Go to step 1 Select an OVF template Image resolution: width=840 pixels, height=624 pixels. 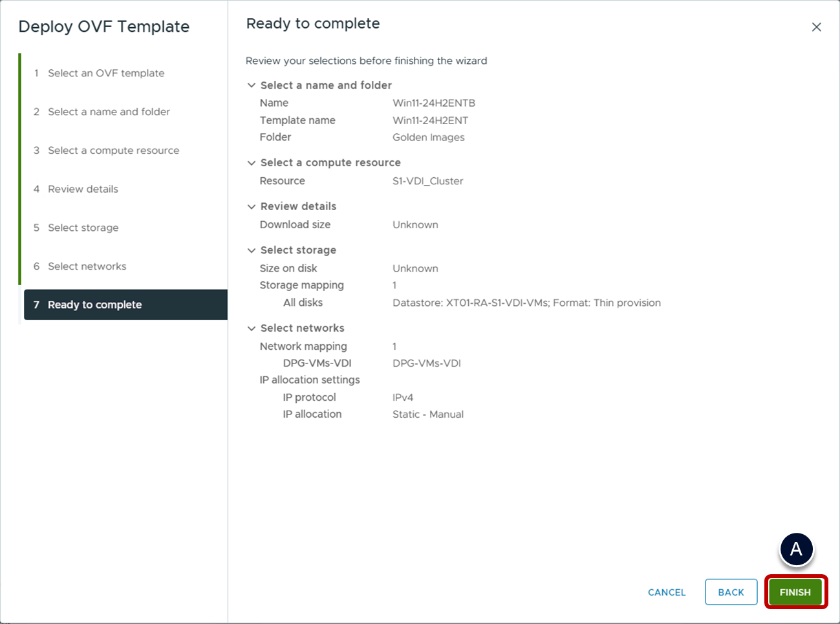(106, 73)
